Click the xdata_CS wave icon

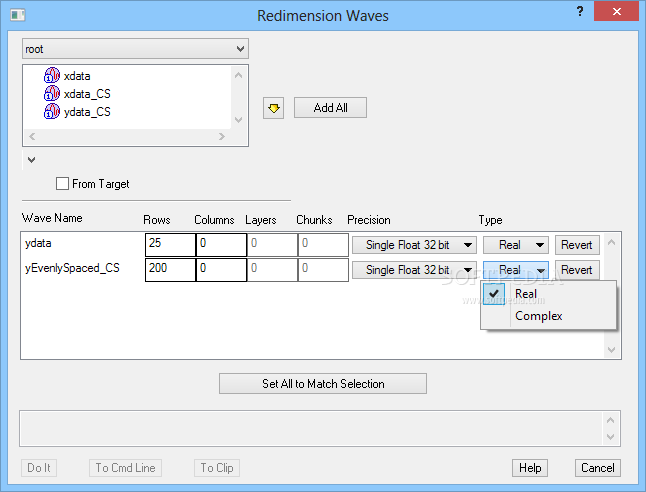tap(52, 94)
